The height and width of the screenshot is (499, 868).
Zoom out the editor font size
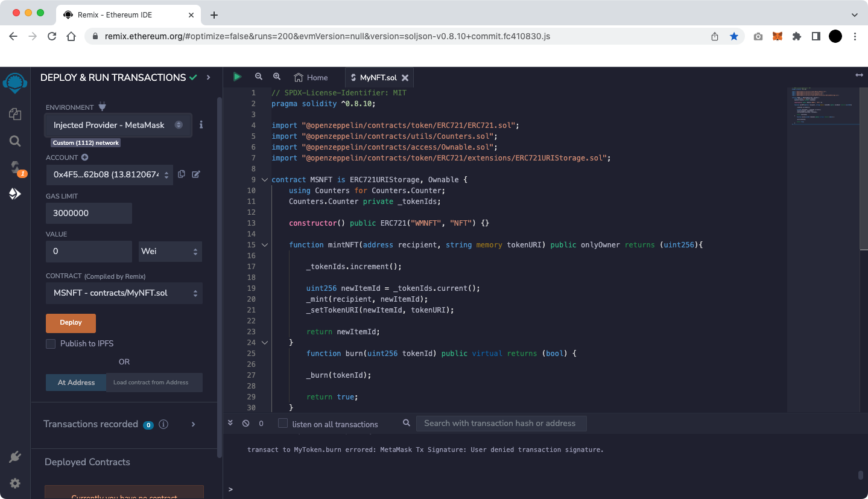259,77
